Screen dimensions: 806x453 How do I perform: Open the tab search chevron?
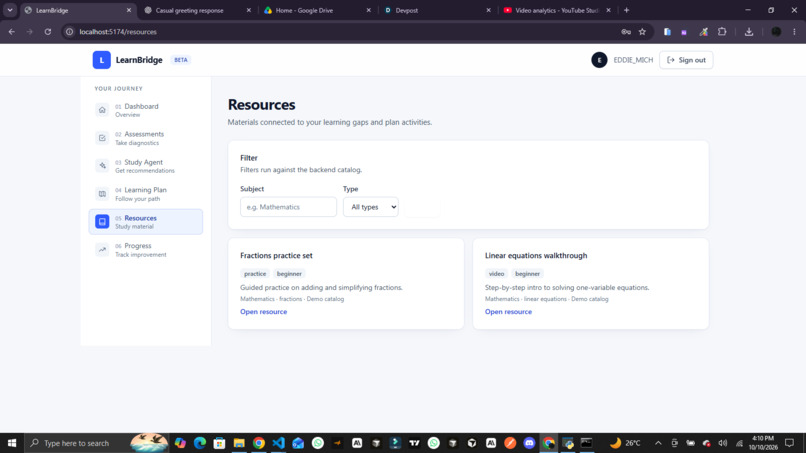pos(10,10)
